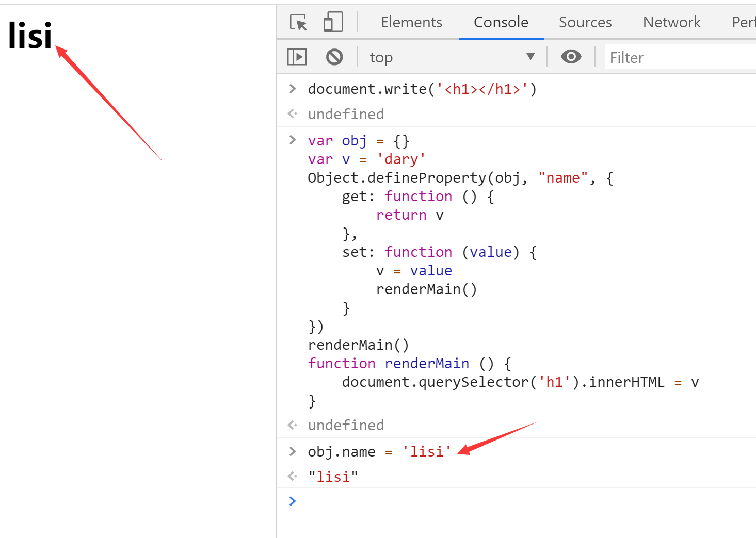Click the return v line
Screen dimensions: 756x538
tap(410, 215)
